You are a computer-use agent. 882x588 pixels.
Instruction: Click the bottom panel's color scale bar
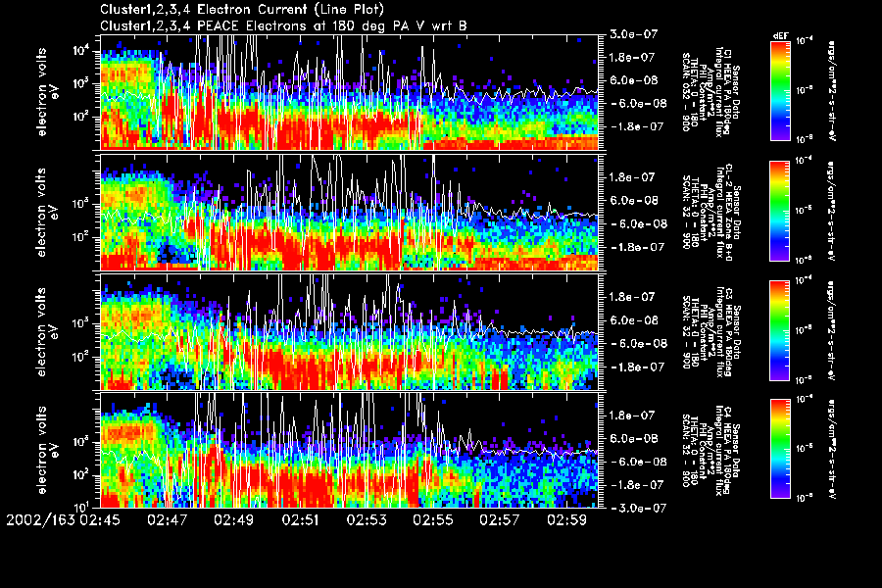pyautogui.click(x=781, y=448)
